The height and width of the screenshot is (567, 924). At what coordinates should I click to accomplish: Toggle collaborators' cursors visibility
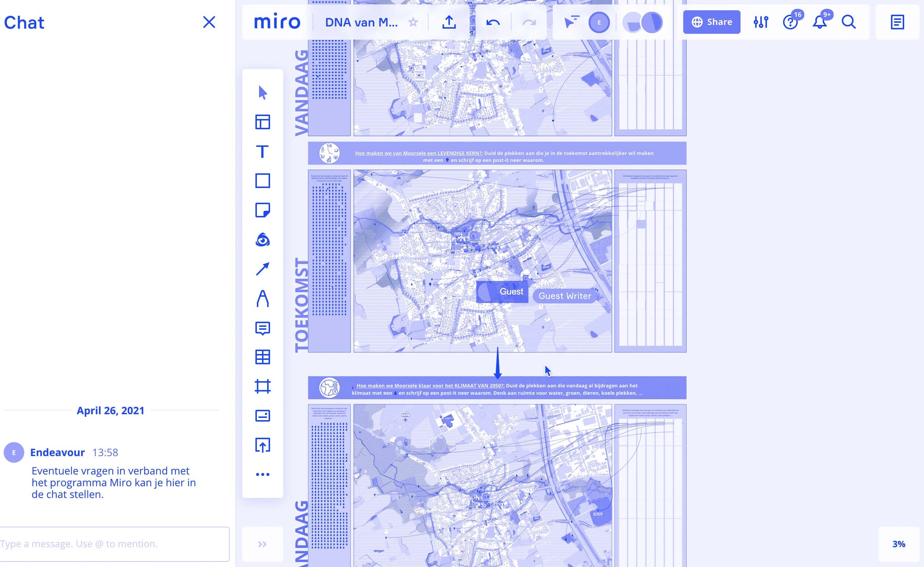click(x=571, y=22)
